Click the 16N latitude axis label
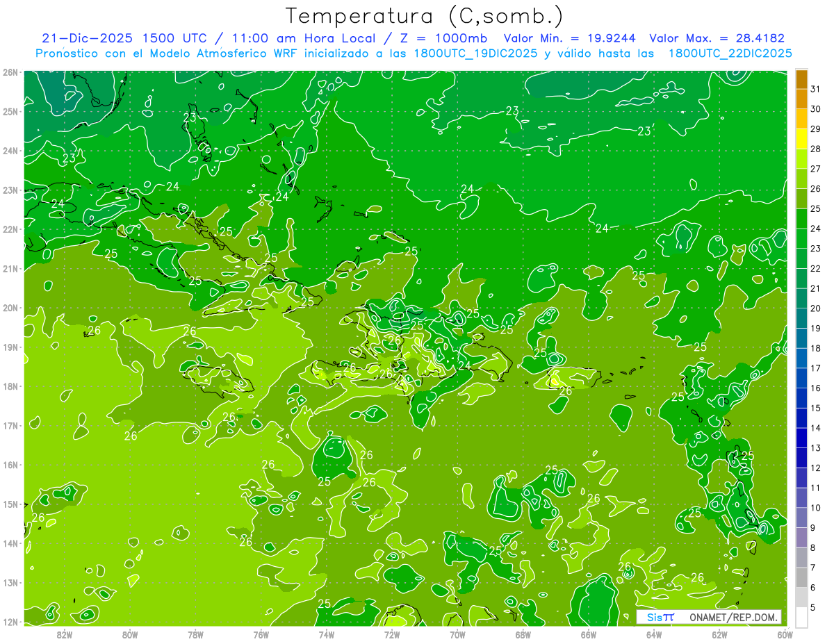The height and width of the screenshot is (644, 834). point(10,465)
